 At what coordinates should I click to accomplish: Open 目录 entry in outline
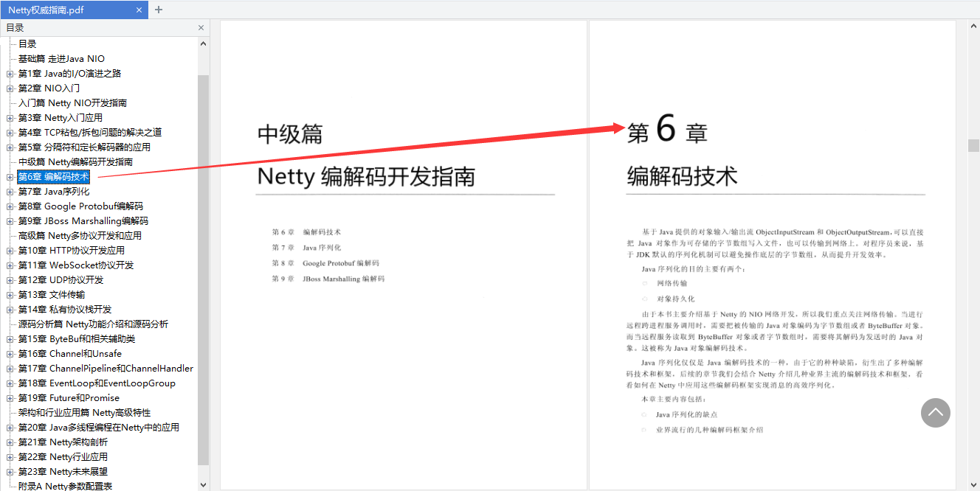point(27,44)
